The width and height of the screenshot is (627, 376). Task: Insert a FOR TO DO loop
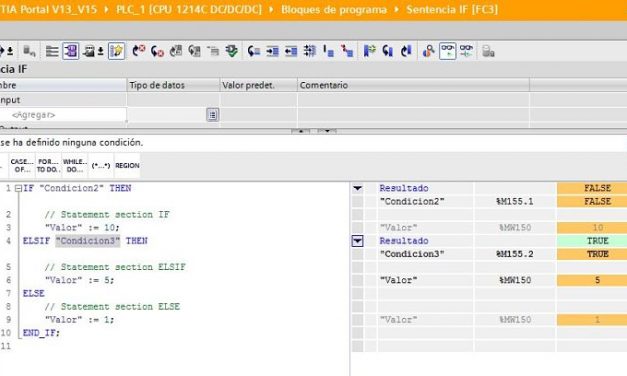pyautogui.click(x=48, y=165)
